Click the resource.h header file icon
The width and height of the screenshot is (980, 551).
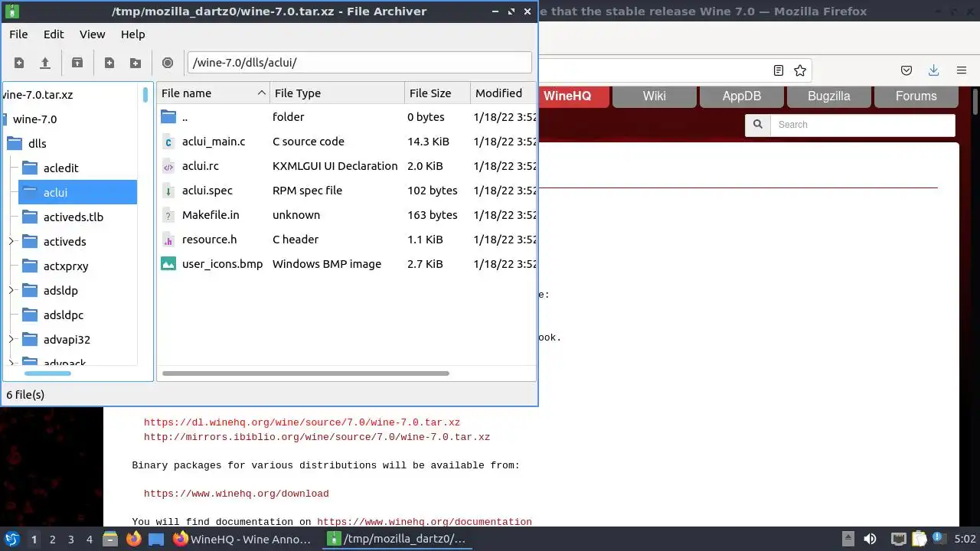coord(168,240)
